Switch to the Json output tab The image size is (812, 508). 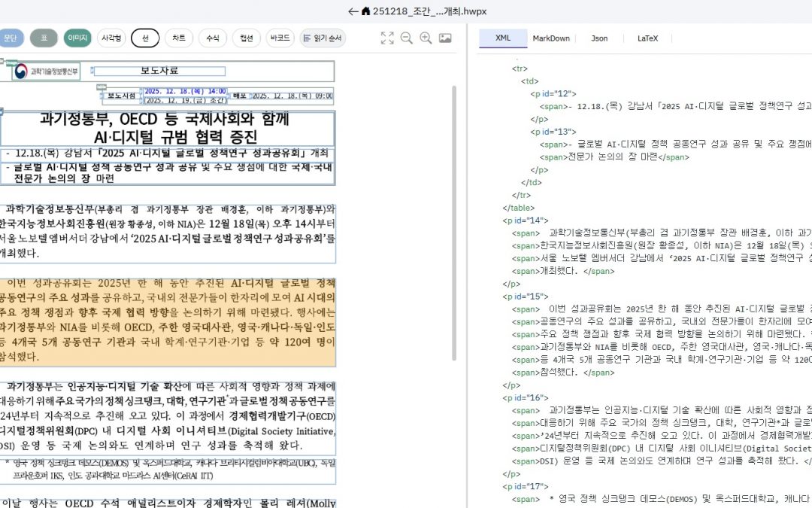click(598, 38)
